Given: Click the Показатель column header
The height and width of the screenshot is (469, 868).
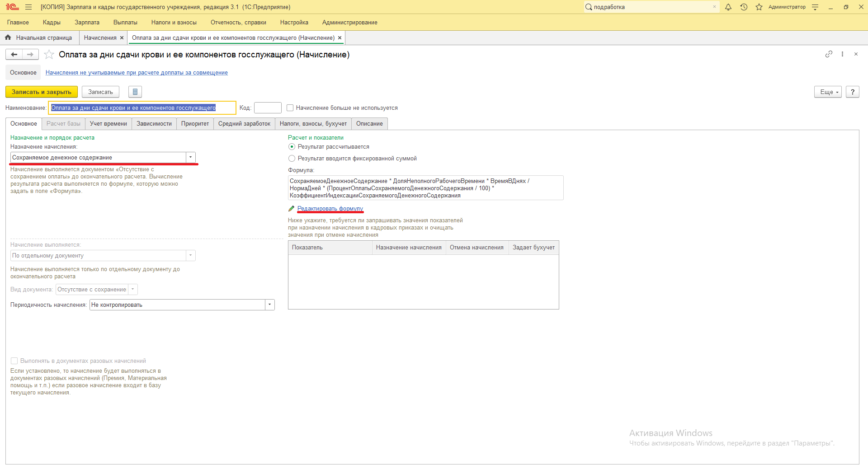Looking at the screenshot, I should [330, 248].
